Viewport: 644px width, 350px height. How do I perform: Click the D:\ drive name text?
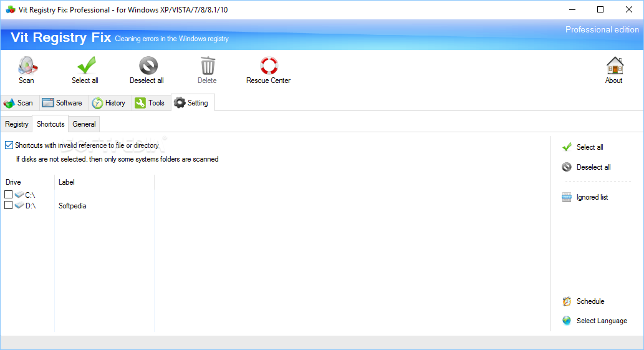click(x=31, y=206)
